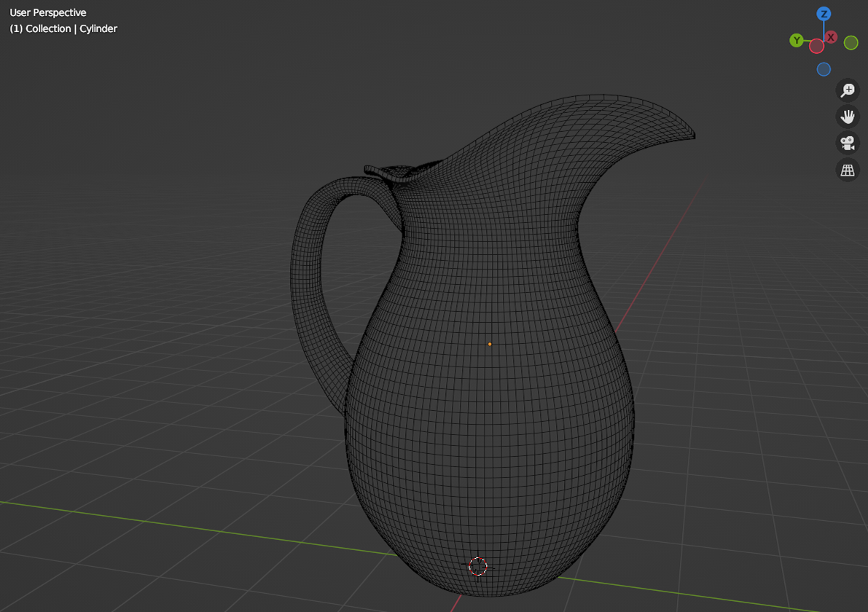Toggle the camera view icon
The image size is (868, 612).
click(x=848, y=144)
